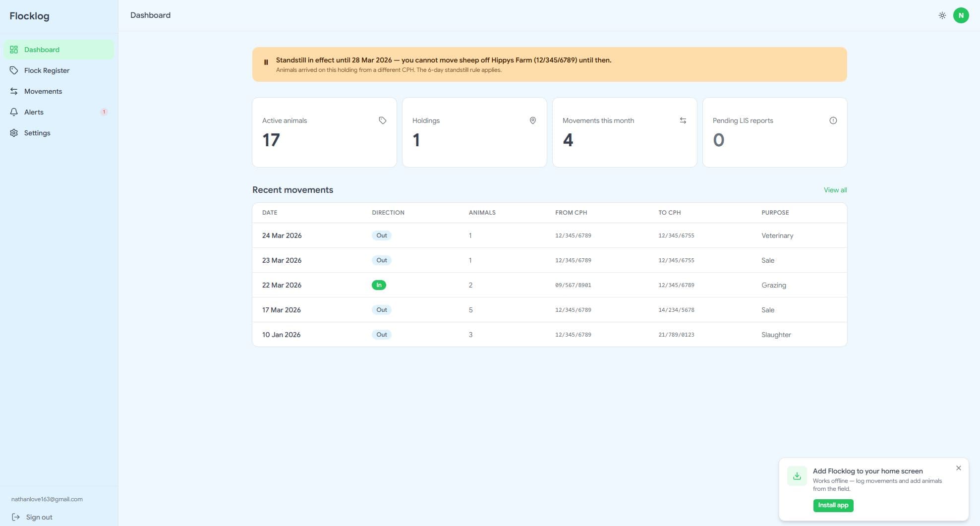Click animal count 5 on 17 Mar row
The height and width of the screenshot is (526, 980).
coord(470,310)
